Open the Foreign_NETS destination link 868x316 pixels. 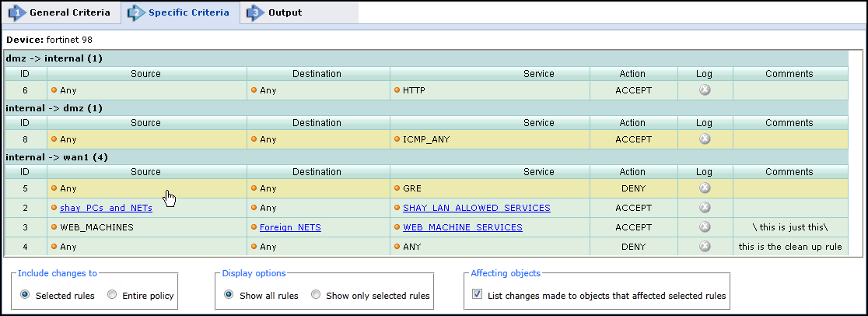[290, 227]
